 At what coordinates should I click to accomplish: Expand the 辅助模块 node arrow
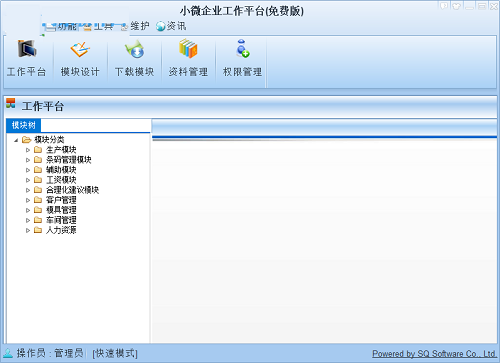pos(28,170)
